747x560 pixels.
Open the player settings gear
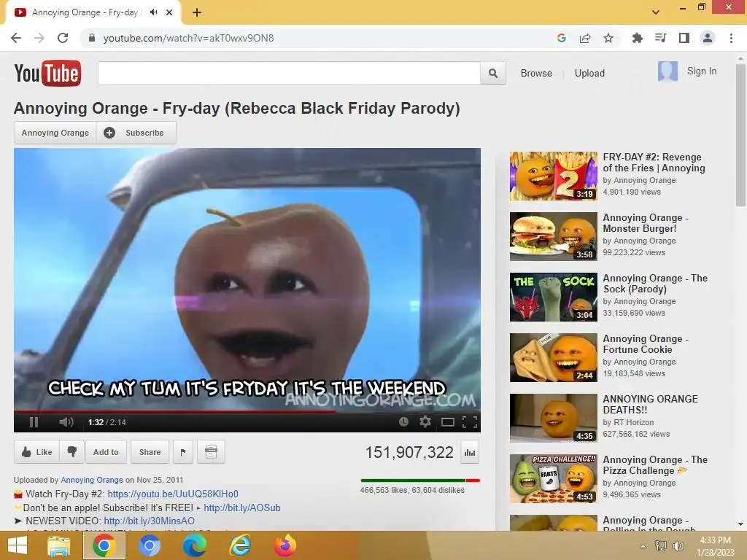click(425, 421)
